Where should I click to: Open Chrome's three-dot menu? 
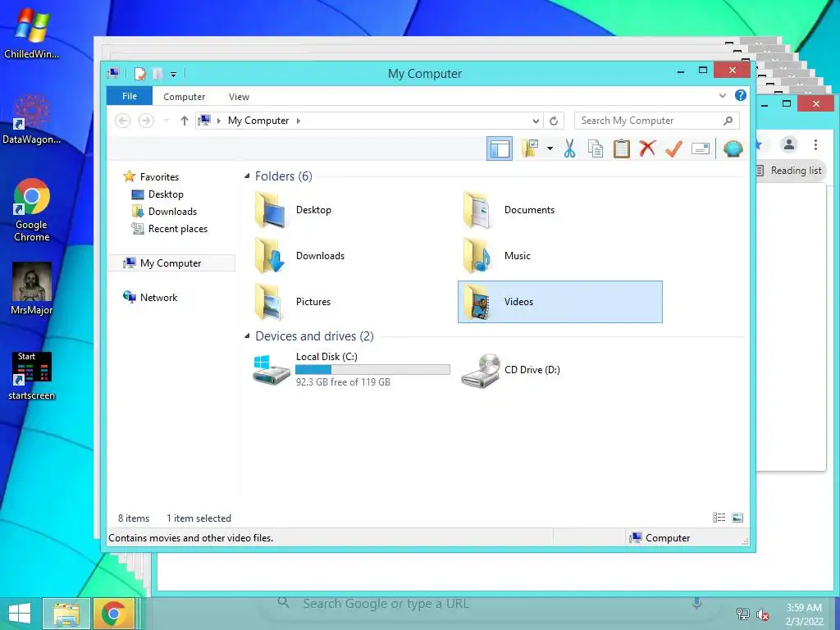815,144
